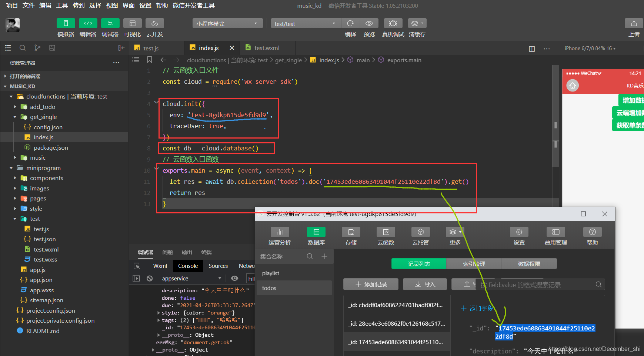This screenshot has height=356, width=644.
Task: Toggle the 模拟器 simulator button
Action: click(66, 23)
